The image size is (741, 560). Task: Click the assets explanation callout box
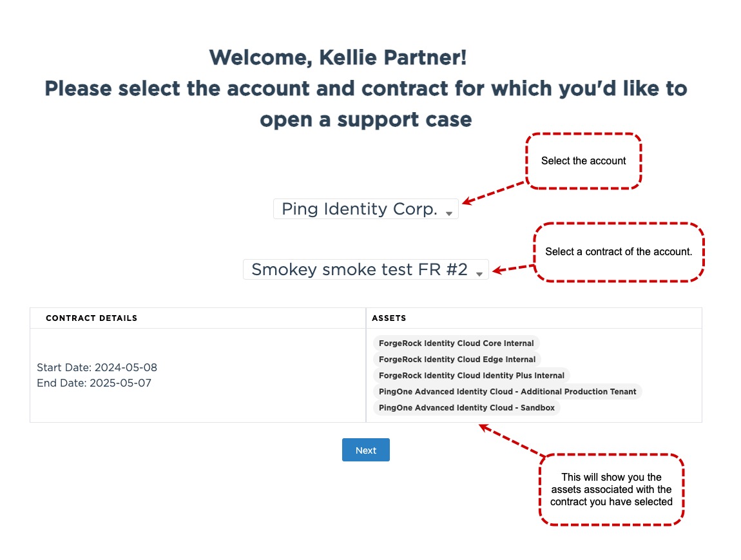611,490
